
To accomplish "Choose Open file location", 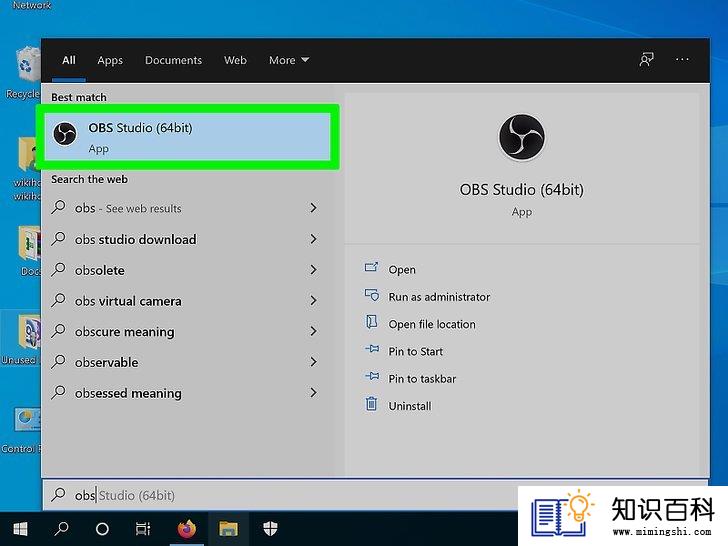I will coord(432,325).
